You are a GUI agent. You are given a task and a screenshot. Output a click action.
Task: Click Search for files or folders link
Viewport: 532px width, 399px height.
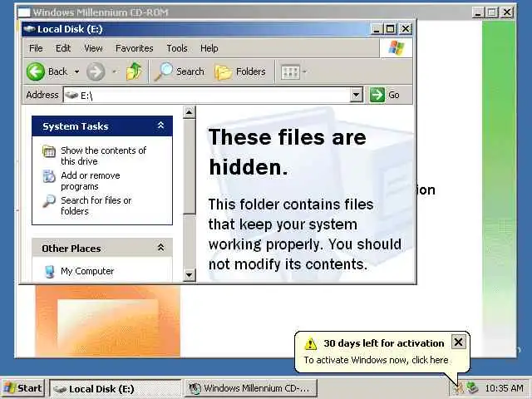click(96, 205)
